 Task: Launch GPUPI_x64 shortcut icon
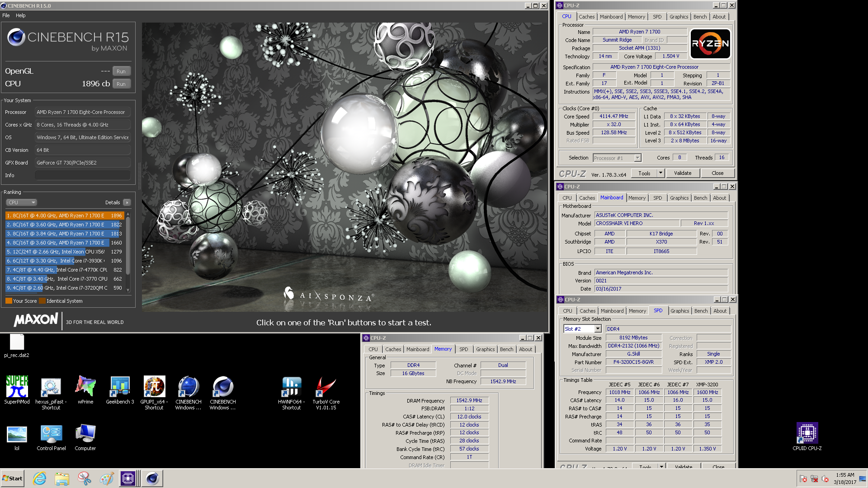(x=154, y=392)
